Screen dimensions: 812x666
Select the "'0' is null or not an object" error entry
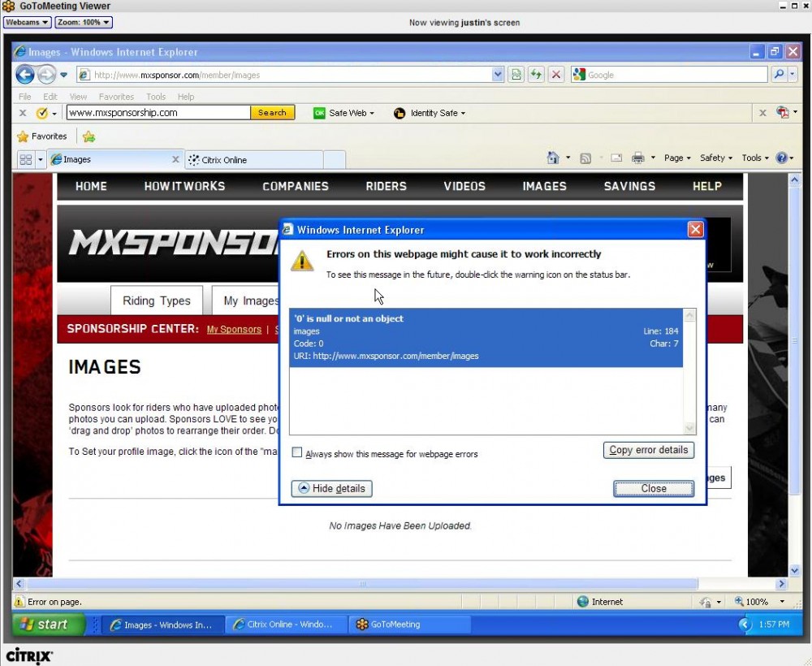pos(486,338)
